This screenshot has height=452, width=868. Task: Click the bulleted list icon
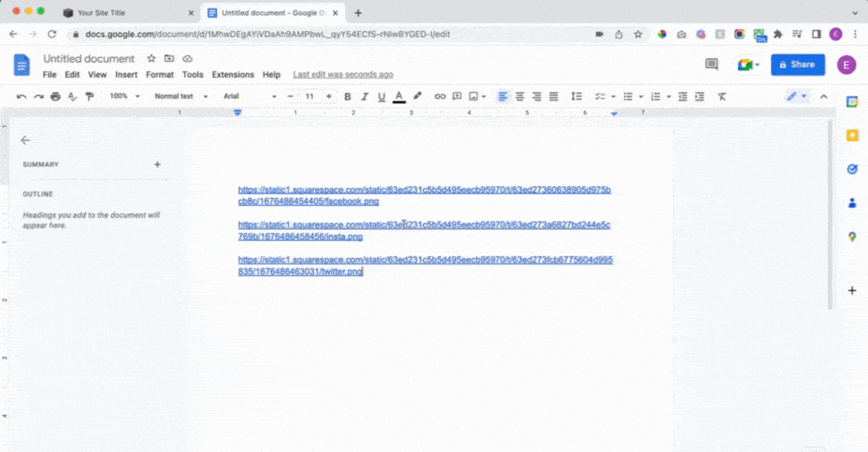pos(628,97)
